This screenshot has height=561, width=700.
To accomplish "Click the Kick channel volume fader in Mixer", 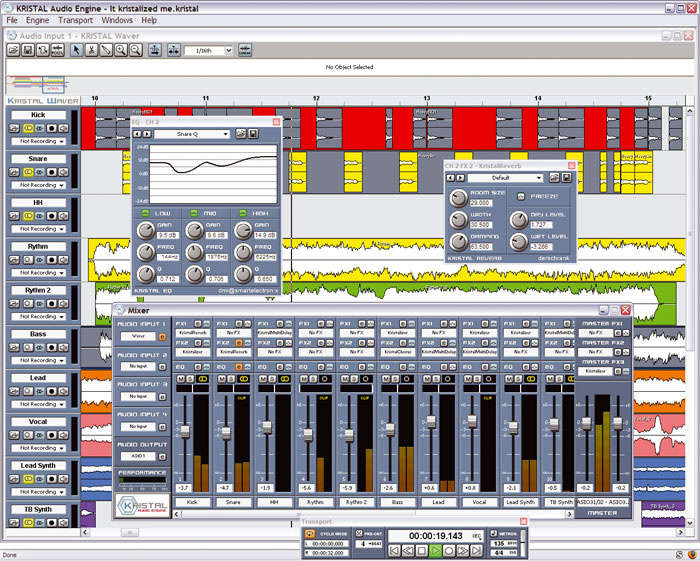I will pos(184,431).
